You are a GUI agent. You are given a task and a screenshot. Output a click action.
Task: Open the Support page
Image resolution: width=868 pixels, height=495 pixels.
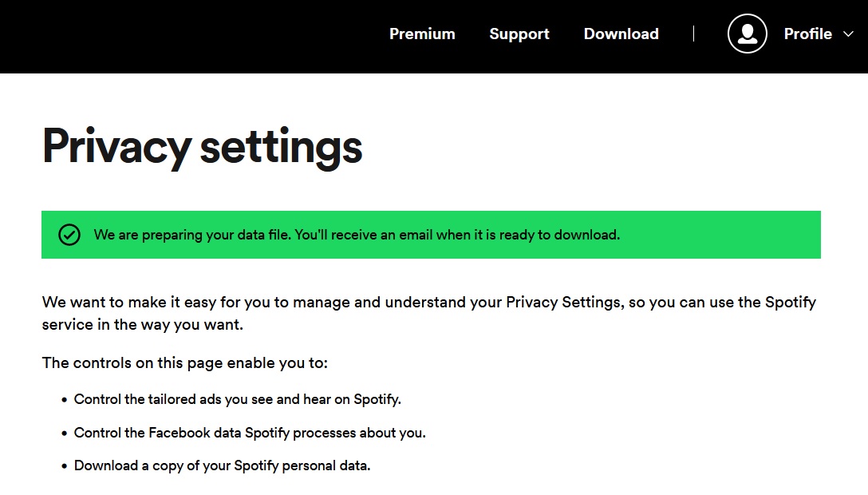click(x=519, y=34)
